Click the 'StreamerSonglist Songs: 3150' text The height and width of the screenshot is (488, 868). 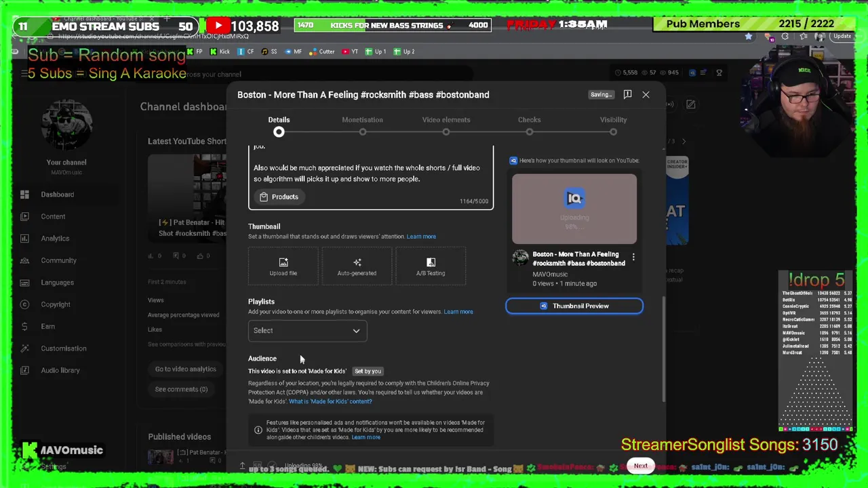730,445
